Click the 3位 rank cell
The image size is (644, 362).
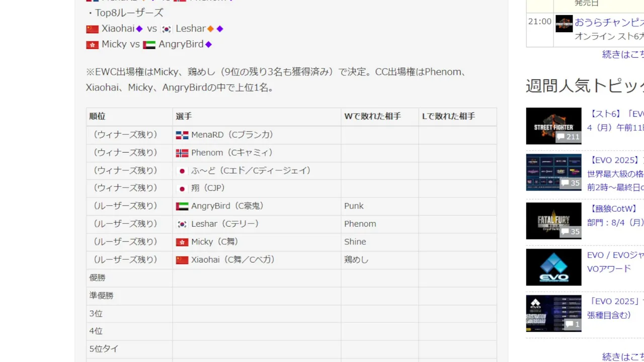[x=129, y=314]
